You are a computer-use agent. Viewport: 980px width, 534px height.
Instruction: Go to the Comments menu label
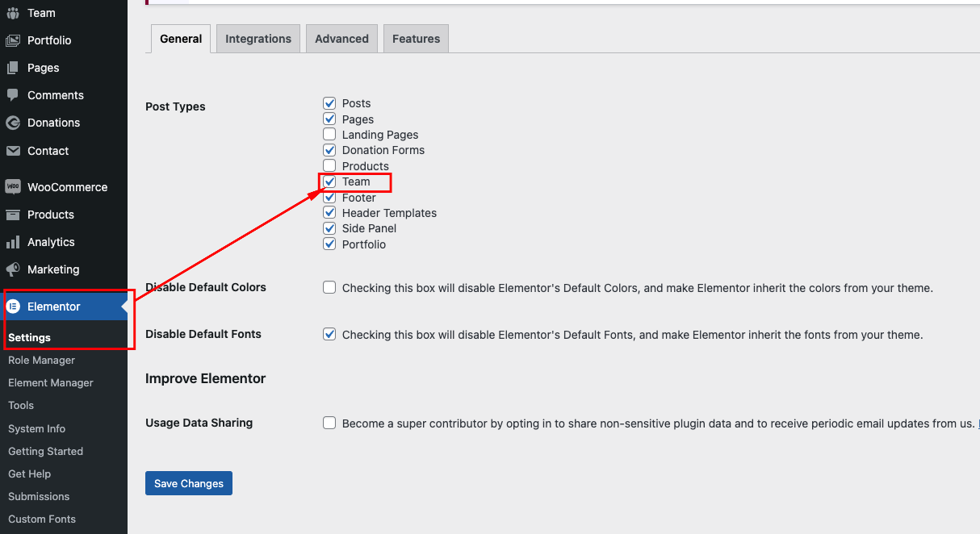click(56, 95)
